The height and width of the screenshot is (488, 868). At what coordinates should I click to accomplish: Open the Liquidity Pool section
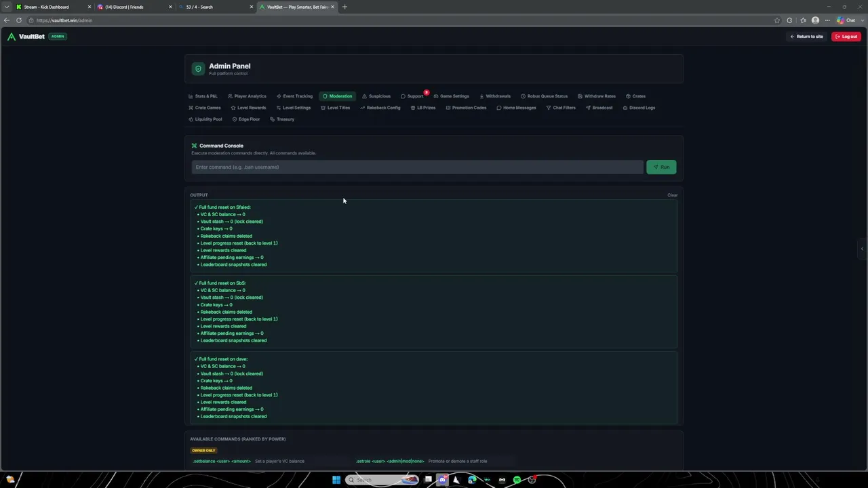[205, 119]
